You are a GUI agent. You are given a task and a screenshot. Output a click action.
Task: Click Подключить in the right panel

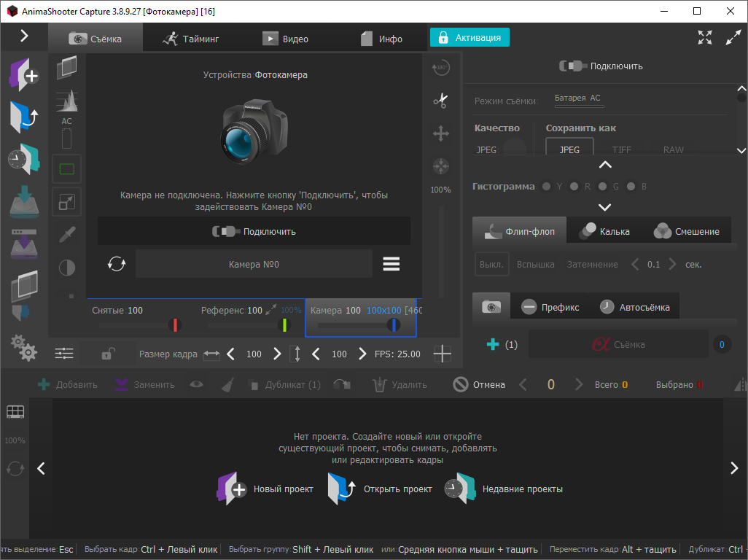pyautogui.click(x=601, y=66)
